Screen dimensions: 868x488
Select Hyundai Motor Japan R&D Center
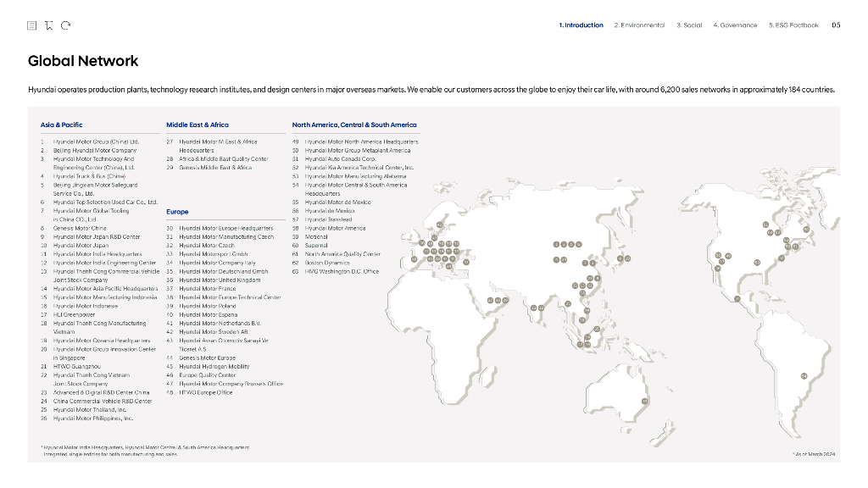pyautogui.click(x=97, y=237)
